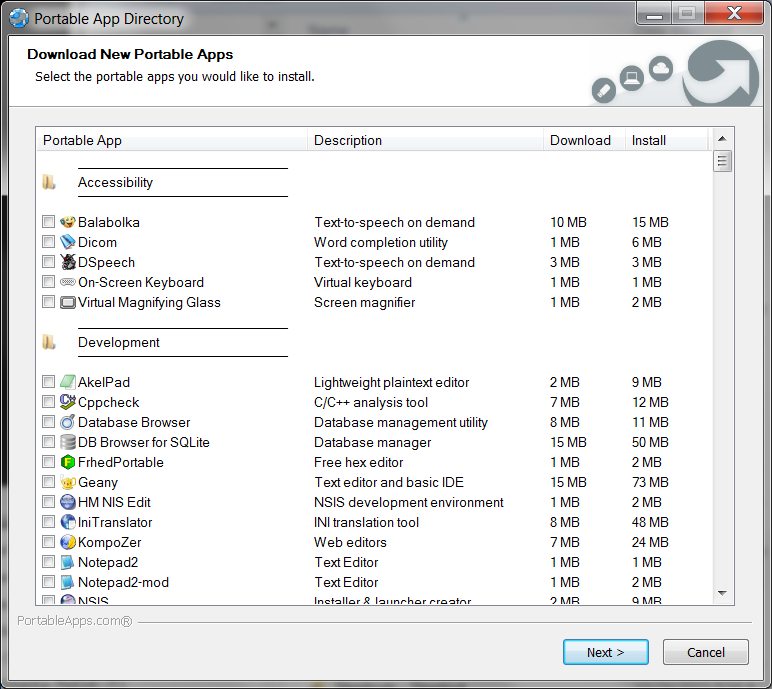The image size is (772, 689).
Task: Close the Portable App Directory window
Action: click(x=734, y=13)
